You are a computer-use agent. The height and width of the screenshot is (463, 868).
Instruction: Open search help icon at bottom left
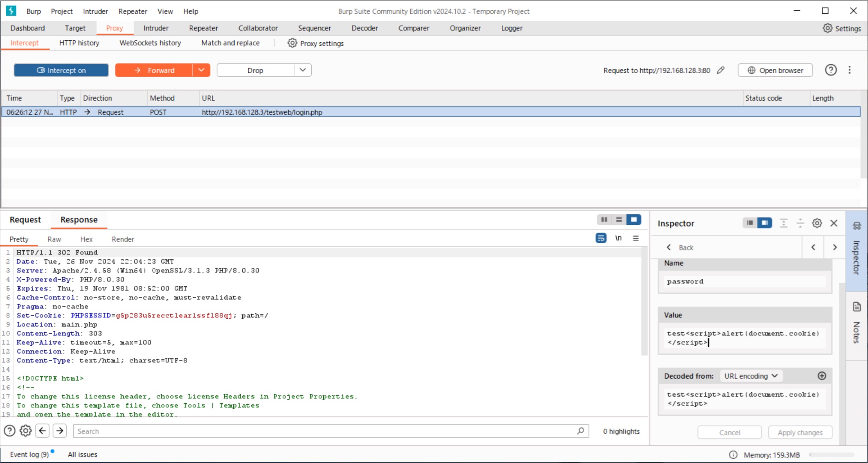(9, 431)
